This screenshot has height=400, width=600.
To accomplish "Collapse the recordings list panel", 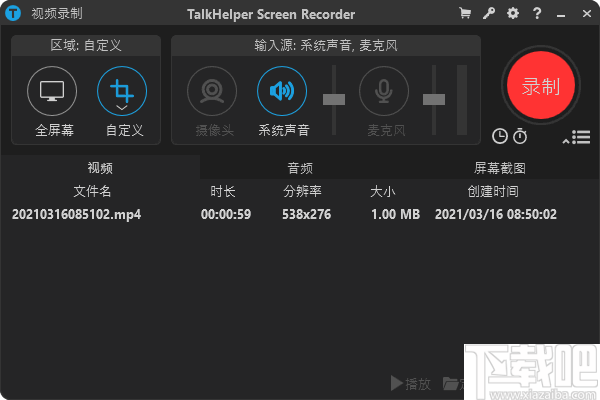I will (x=577, y=137).
